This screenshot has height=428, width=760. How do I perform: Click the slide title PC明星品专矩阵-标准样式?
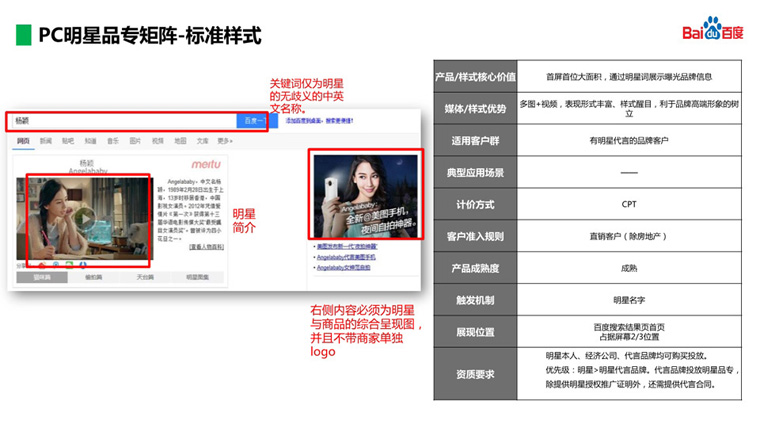pos(150,35)
